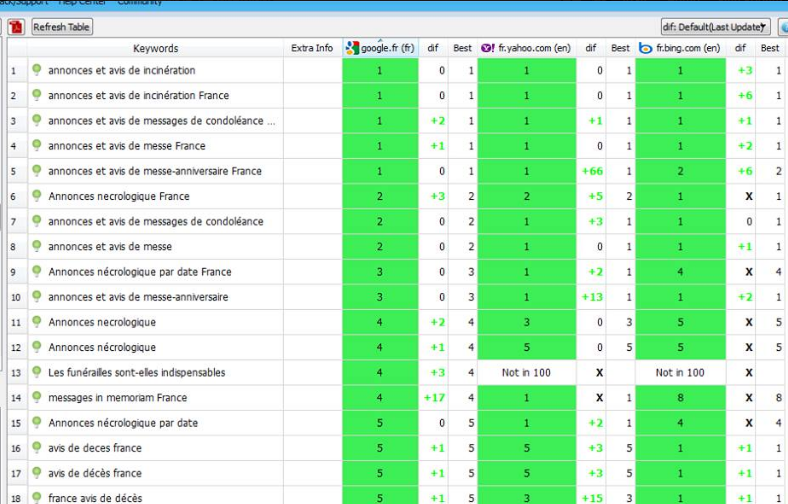The height and width of the screenshot is (504, 788).
Task: Click the Google icon in google.fr header
Action: tap(352, 48)
